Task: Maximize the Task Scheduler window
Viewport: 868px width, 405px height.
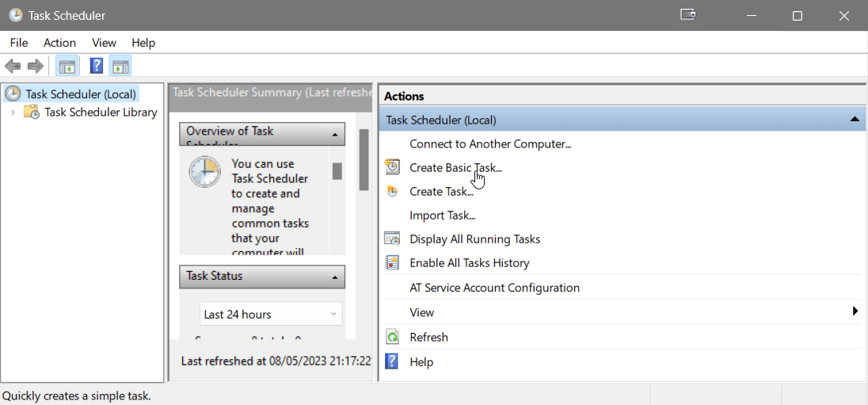Action: pos(798,16)
